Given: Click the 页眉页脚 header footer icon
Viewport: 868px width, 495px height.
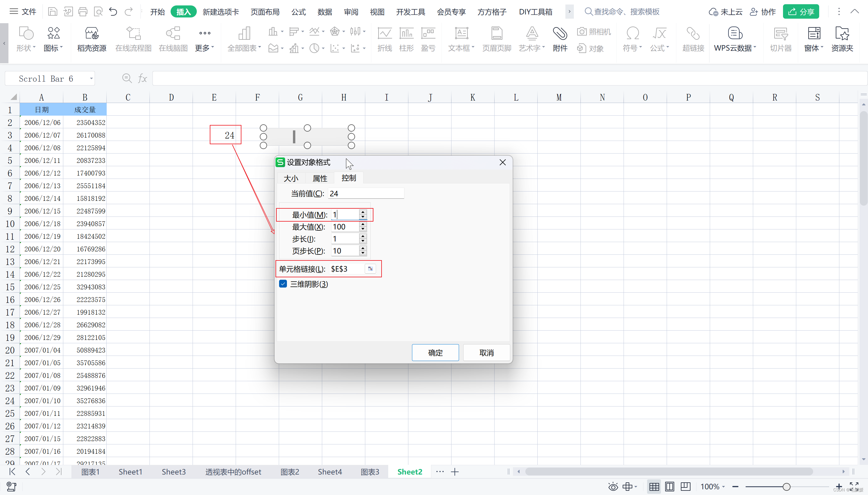Looking at the screenshot, I should tap(497, 39).
